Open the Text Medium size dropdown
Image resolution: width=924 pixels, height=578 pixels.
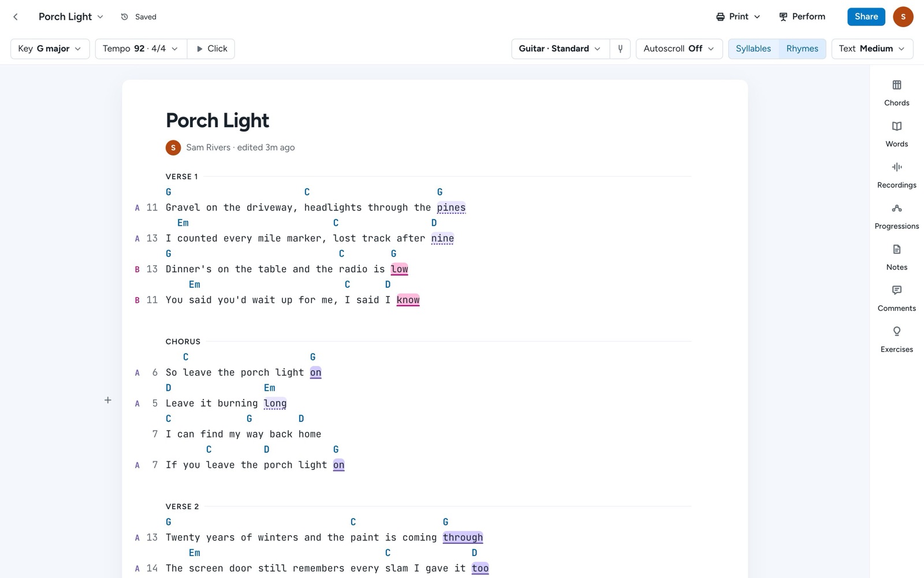pos(872,49)
